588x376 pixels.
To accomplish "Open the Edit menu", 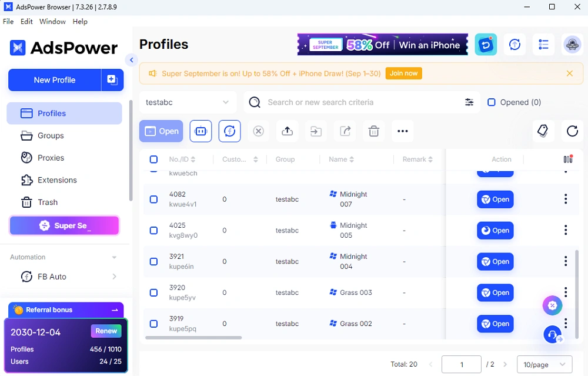I will click(x=26, y=21).
